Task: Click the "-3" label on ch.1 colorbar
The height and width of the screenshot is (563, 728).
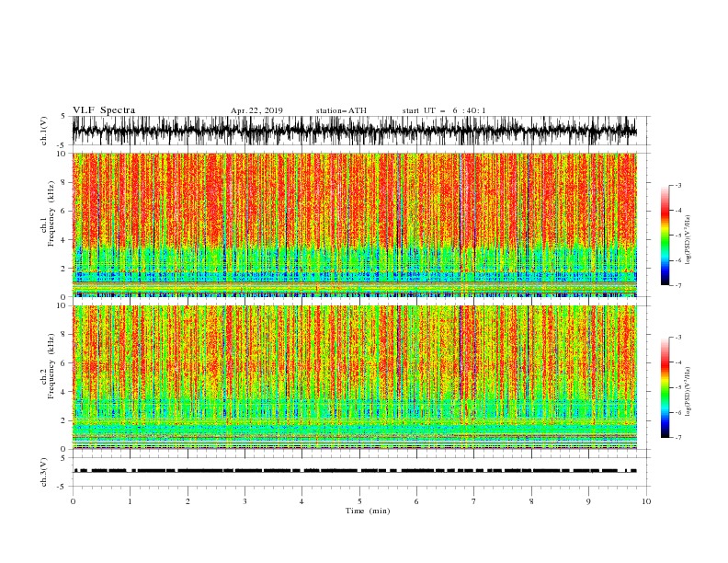Action: tap(677, 185)
